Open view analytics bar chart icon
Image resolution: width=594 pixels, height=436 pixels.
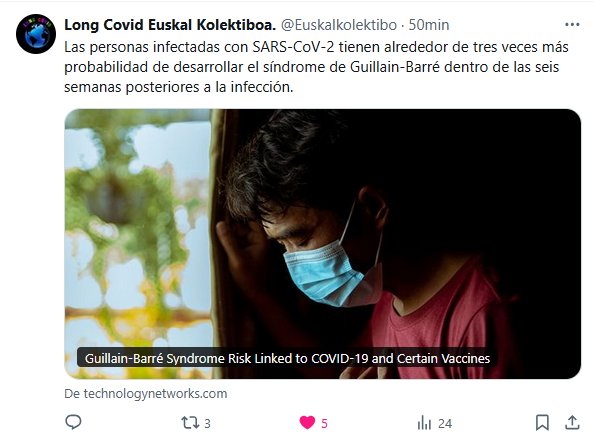point(424,423)
